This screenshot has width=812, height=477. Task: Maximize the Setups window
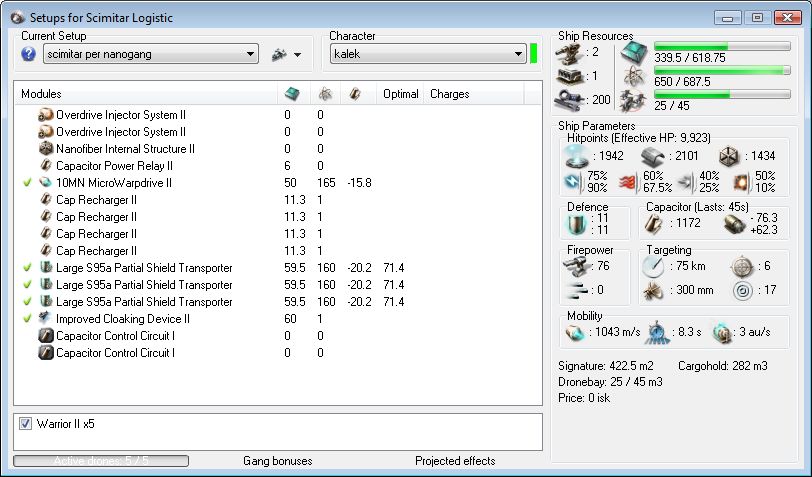tap(758, 18)
